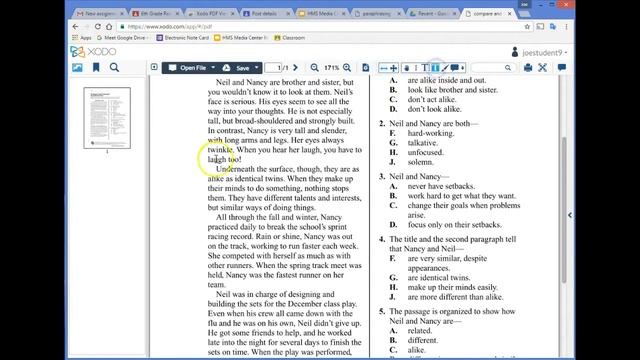Select the fit-width icon
640x360 pixels.
click(x=383, y=68)
